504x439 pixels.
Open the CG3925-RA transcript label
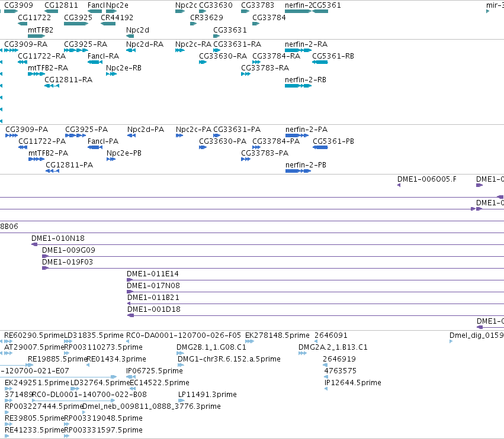click(x=85, y=44)
